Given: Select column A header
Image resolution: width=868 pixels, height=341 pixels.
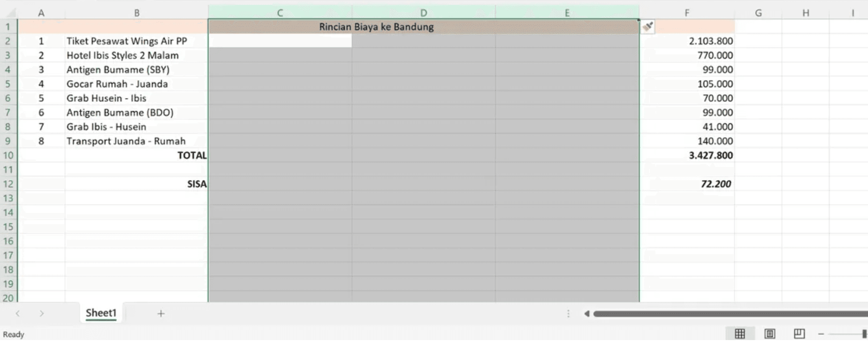Looking at the screenshot, I should [41, 13].
